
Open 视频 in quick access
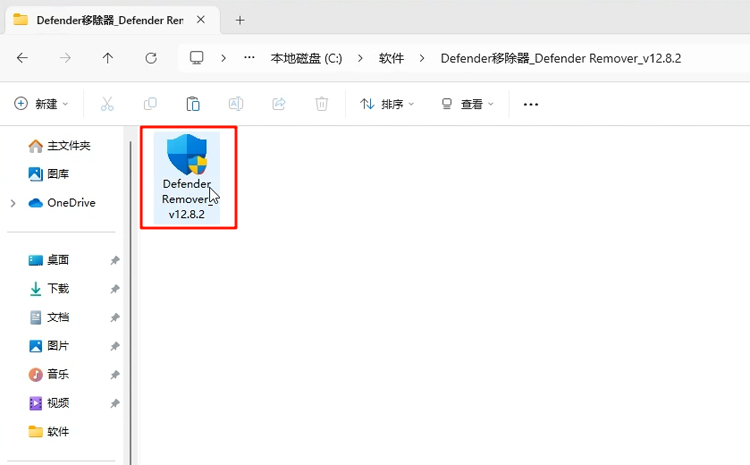point(49,403)
